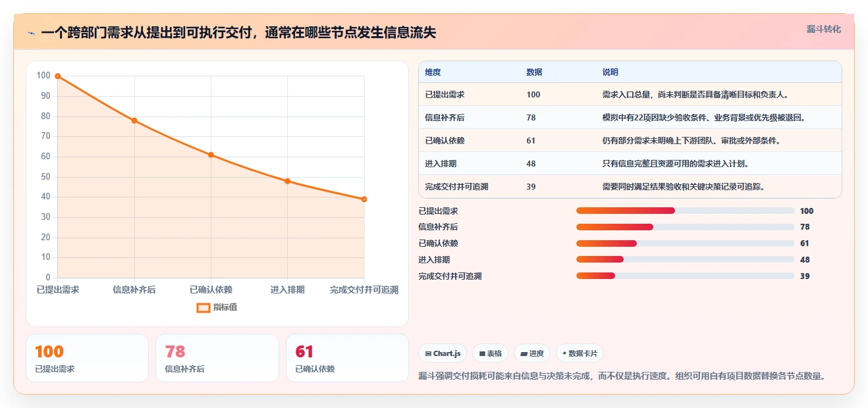Click the 完成交付并可追溯 progress bar
Image resolution: width=868 pixels, height=408 pixels.
point(686,276)
